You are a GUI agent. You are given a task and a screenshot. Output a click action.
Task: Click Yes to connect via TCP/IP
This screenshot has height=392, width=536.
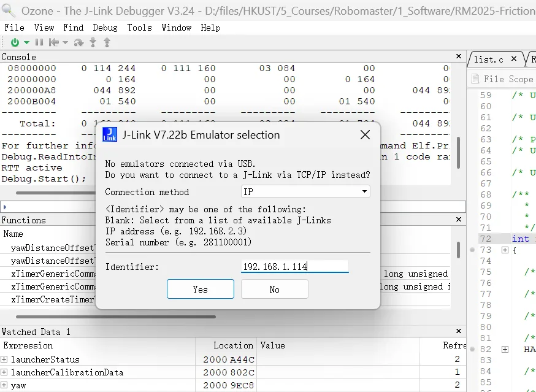[201, 289]
